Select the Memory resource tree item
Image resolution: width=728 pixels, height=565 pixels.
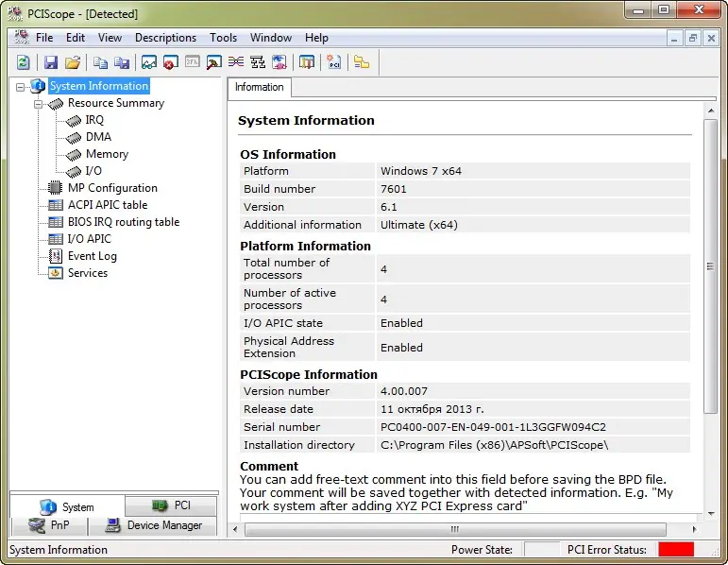107,154
